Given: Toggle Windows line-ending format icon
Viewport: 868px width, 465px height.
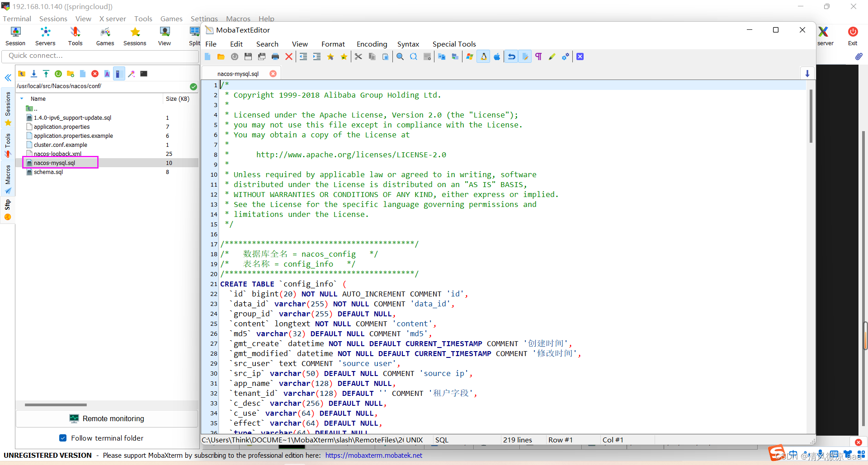Looking at the screenshot, I should point(470,56).
